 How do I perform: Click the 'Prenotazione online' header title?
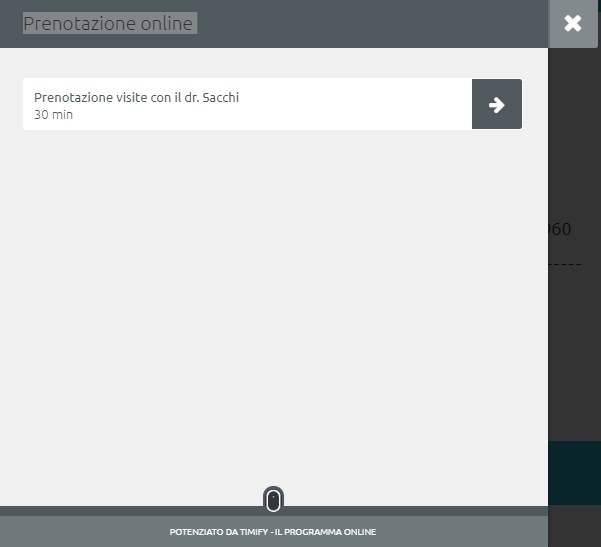(x=108, y=23)
